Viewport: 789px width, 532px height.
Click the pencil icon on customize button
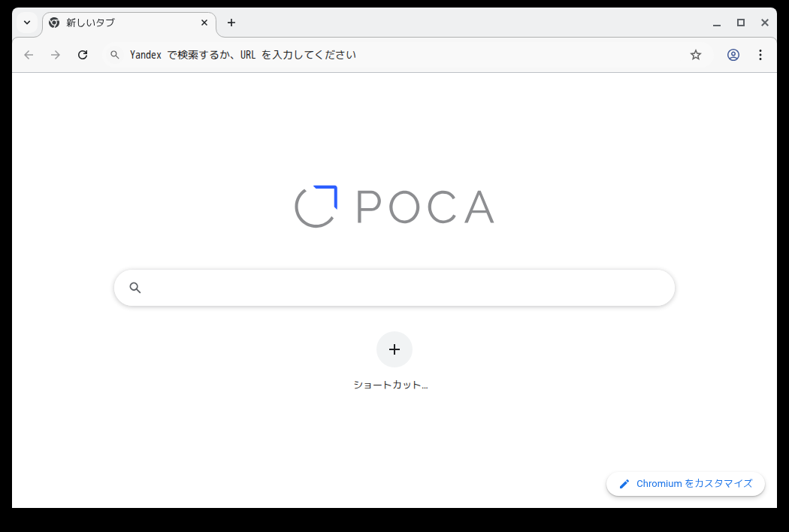(624, 484)
